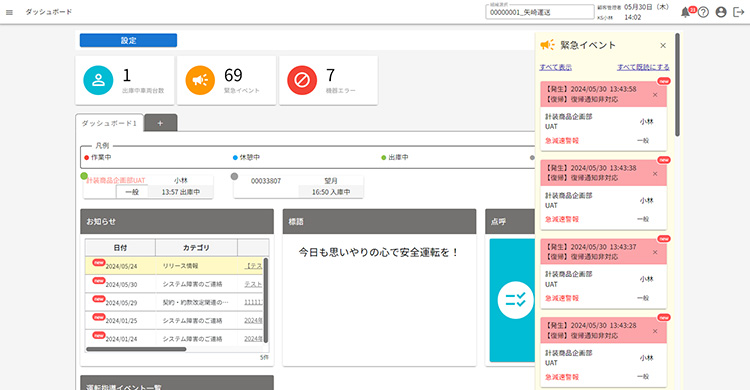Open the 機器エラー count 7 card
The width and height of the screenshot is (750, 390).
(x=328, y=80)
